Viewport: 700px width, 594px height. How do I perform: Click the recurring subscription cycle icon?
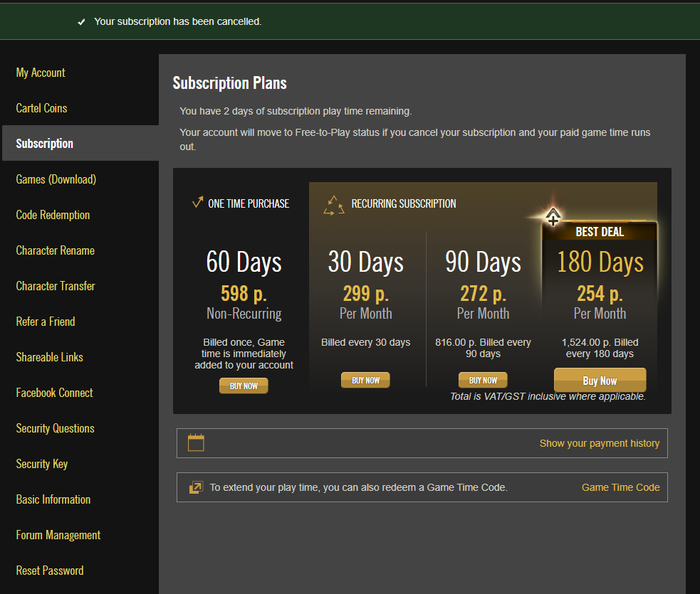tap(334, 205)
